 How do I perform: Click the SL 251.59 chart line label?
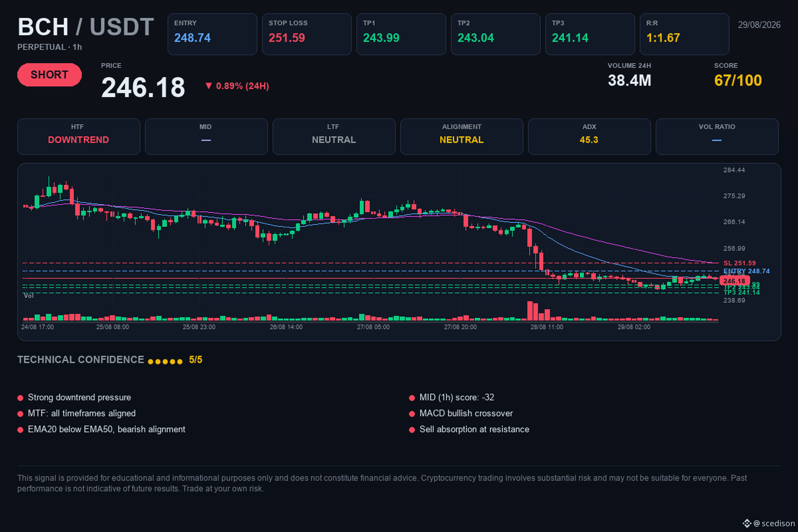pyautogui.click(x=739, y=263)
